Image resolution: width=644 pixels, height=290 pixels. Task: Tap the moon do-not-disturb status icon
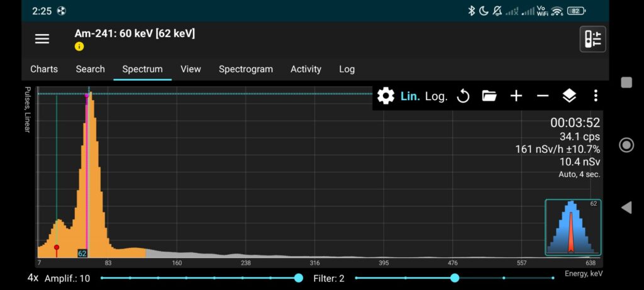coord(484,11)
